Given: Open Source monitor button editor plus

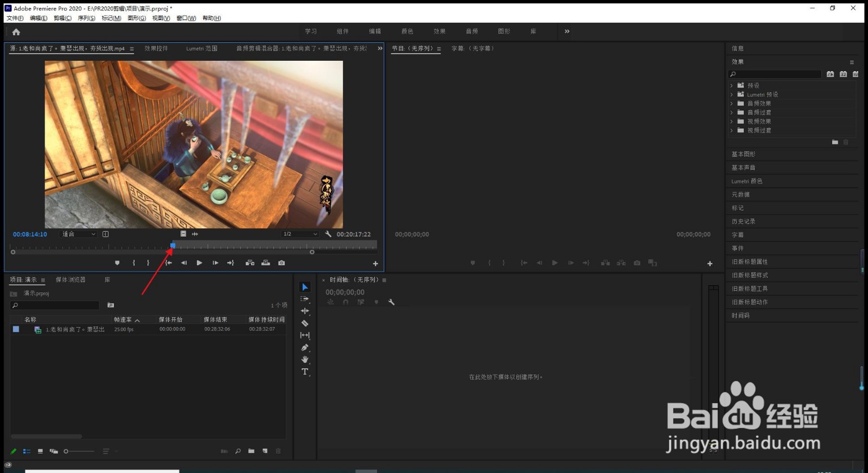Looking at the screenshot, I should (375, 264).
